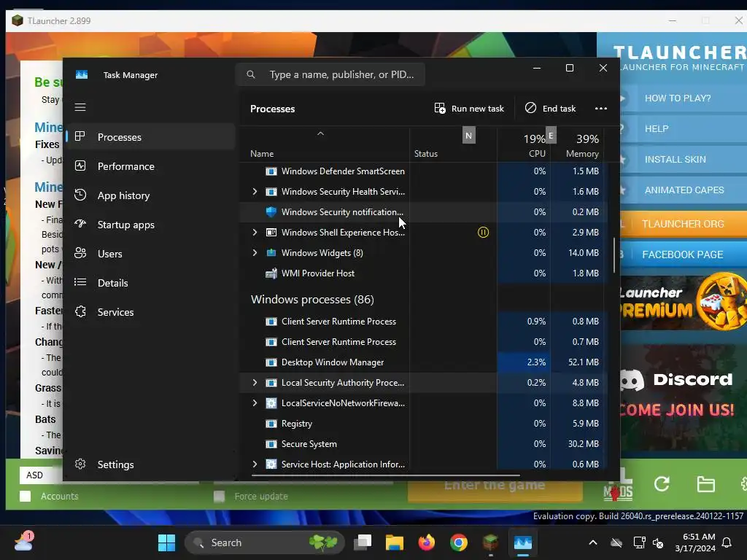Open File Explorer from taskbar
The height and width of the screenshot is (560, 747).
395,542
